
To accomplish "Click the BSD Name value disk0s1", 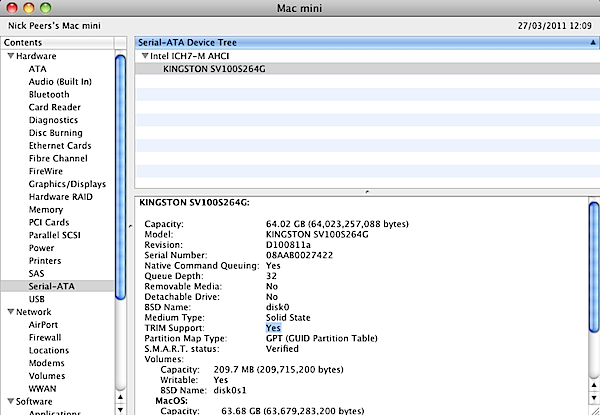I will click(230, 391).
